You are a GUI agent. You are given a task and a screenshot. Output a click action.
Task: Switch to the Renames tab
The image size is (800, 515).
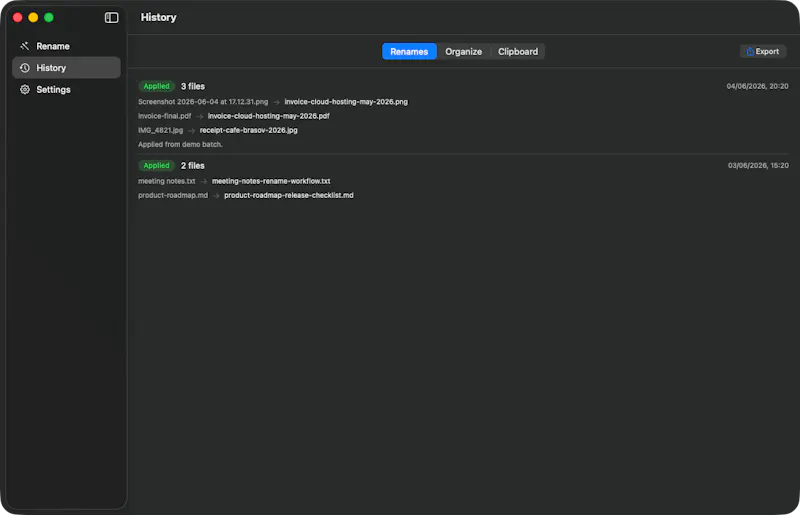(409, 52)
